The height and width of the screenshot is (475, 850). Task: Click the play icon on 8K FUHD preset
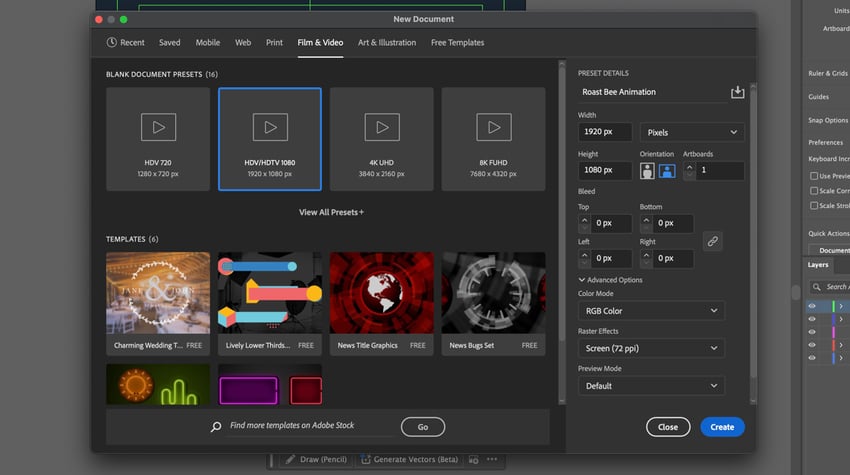pyautogui.click(x=493, y=127)
